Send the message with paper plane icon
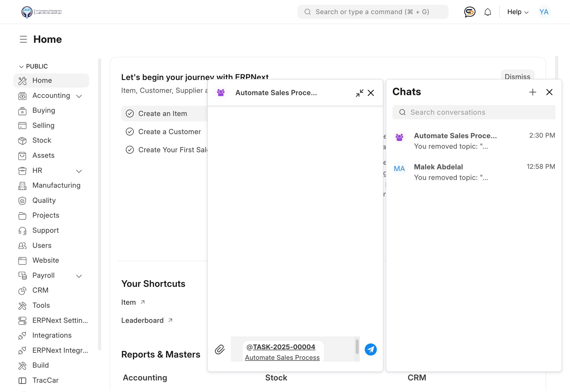 [371, 349]
